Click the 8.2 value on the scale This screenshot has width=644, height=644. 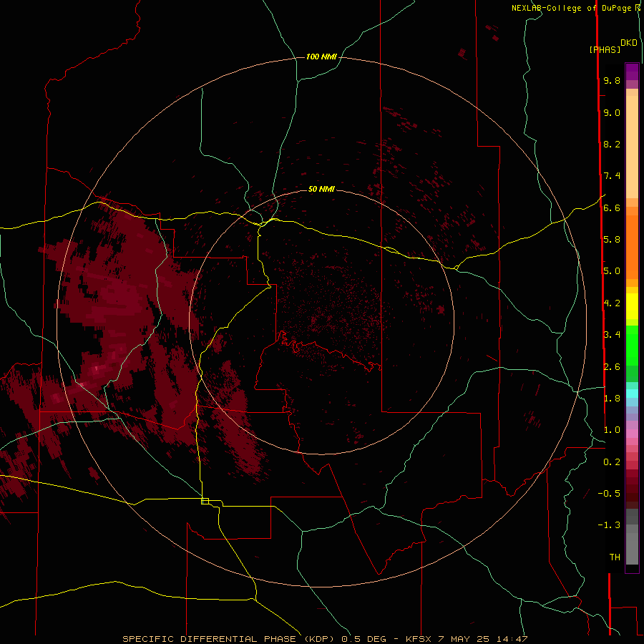pos(612,145)
